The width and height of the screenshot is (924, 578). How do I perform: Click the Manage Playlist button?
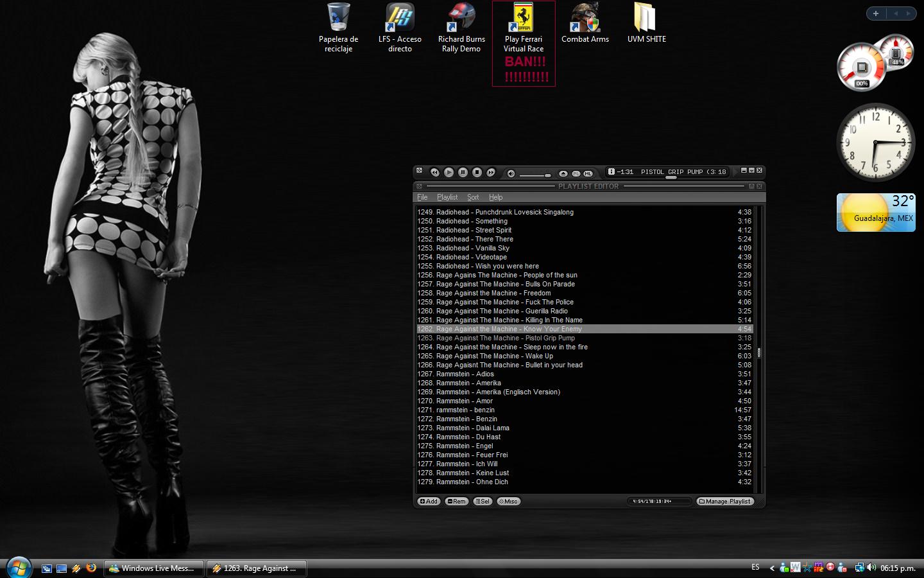click(725, 502)
